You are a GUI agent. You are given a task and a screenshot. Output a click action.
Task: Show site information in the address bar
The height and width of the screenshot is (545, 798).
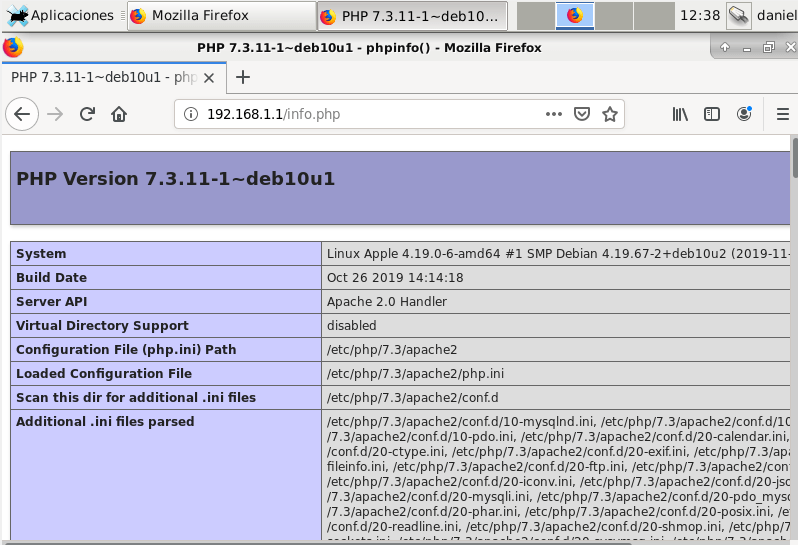point(192,114)
